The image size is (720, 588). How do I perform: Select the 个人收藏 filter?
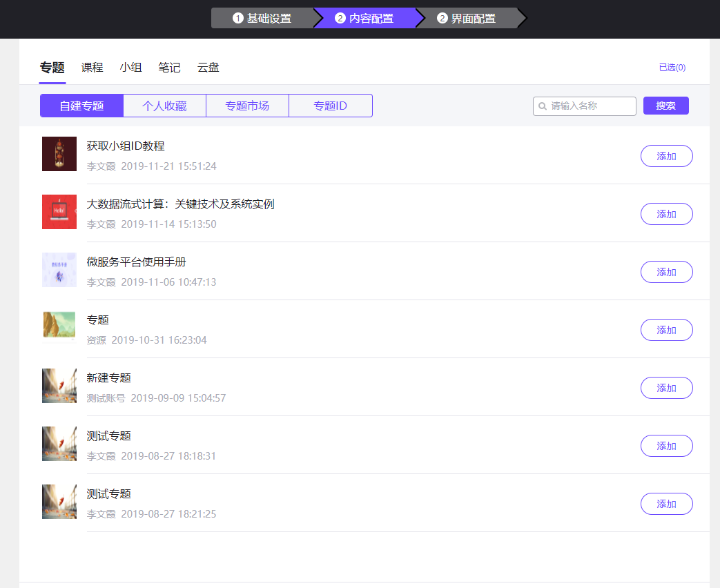pyautogui.click(x=164, y=106)
